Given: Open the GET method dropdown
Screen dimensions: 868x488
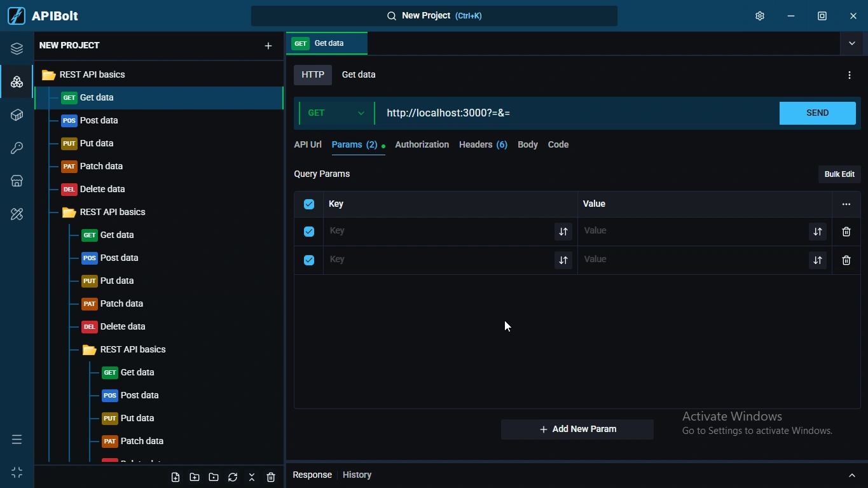Looking at the screenshot, I should (336, 113).
